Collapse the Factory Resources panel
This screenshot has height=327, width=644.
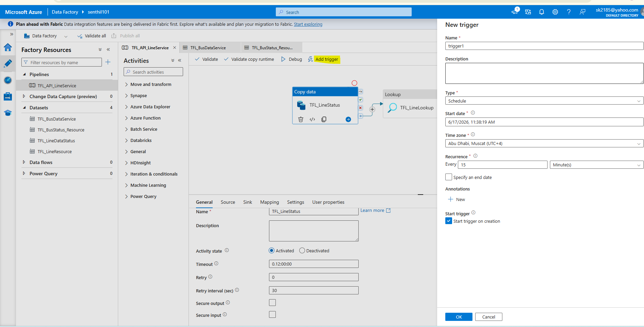108,50
